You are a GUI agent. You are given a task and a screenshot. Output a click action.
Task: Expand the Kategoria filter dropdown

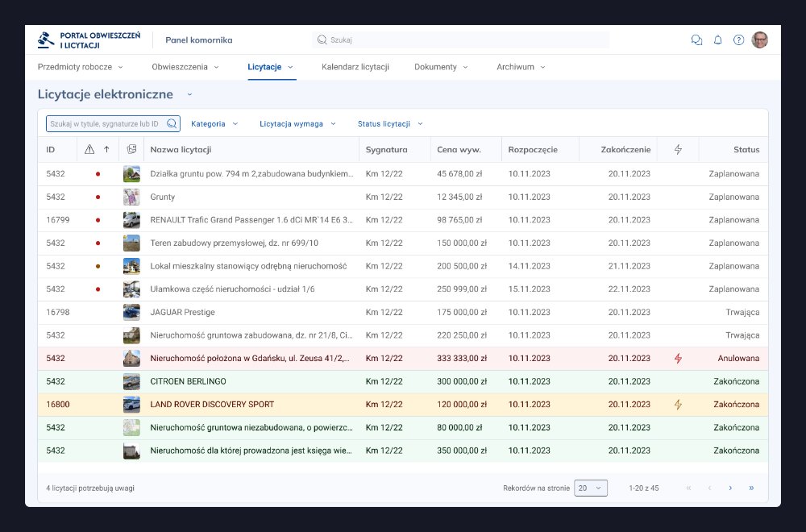pos(214,124)
